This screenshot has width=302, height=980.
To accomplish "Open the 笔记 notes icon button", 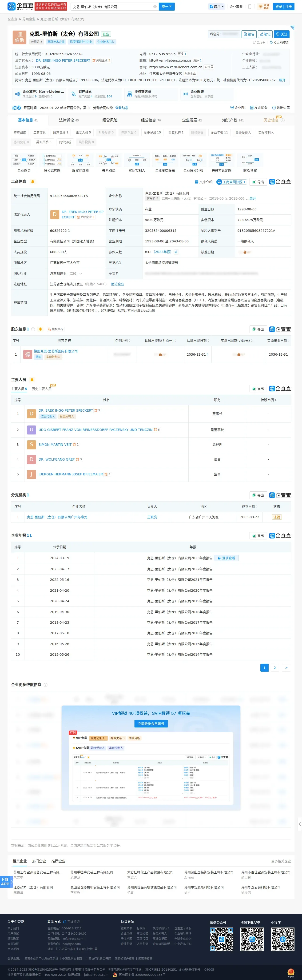I will 266,34.
